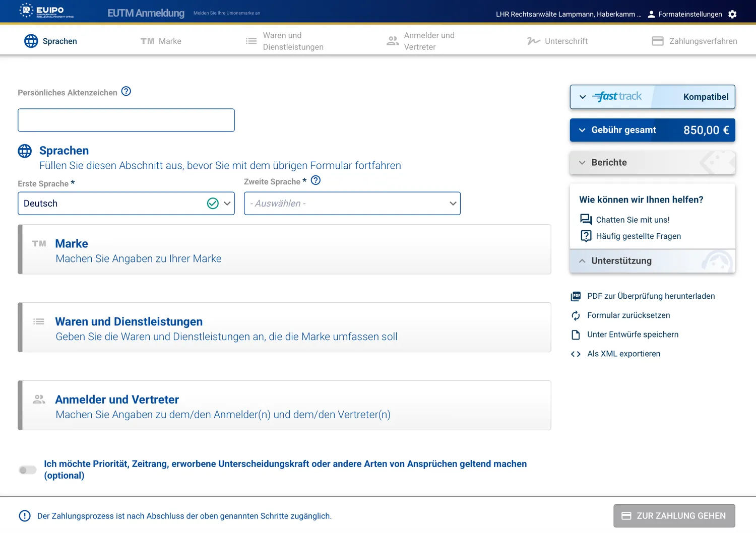This screenshot has height=533, width=756.
Task: Go to Anmelder und Vertreter step tab
Action: click(420, 41)
